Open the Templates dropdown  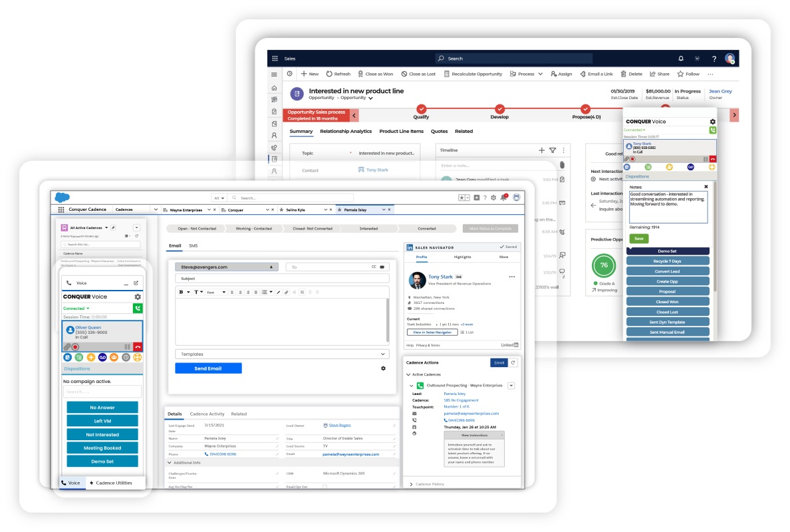pyautogui.click(x=282, y=354)
